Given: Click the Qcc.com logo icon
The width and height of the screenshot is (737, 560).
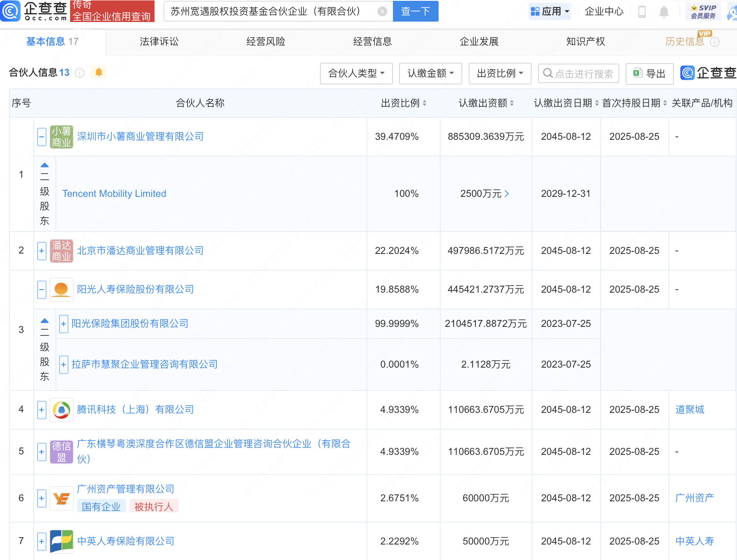Looking at the screenshot, I should [x=10, y=11].
